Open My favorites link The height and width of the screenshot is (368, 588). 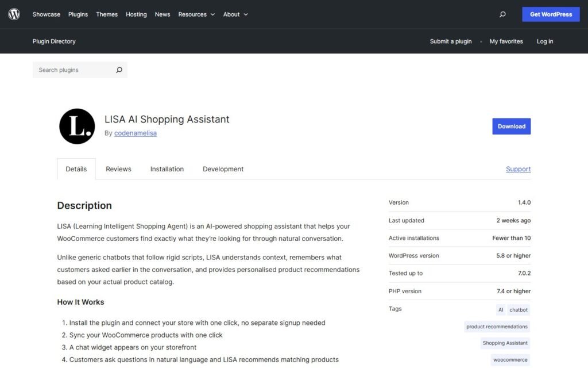coord(506,41)
